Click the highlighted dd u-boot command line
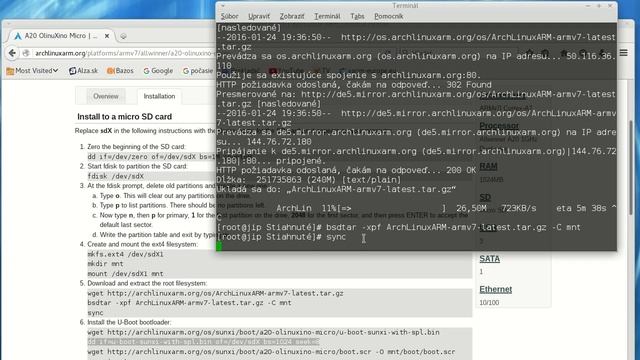 click(203, 342)
